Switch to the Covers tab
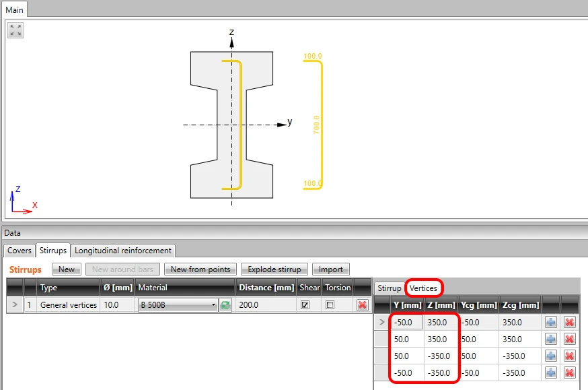Screen dimensions: 588x390 tap(20, 251)
